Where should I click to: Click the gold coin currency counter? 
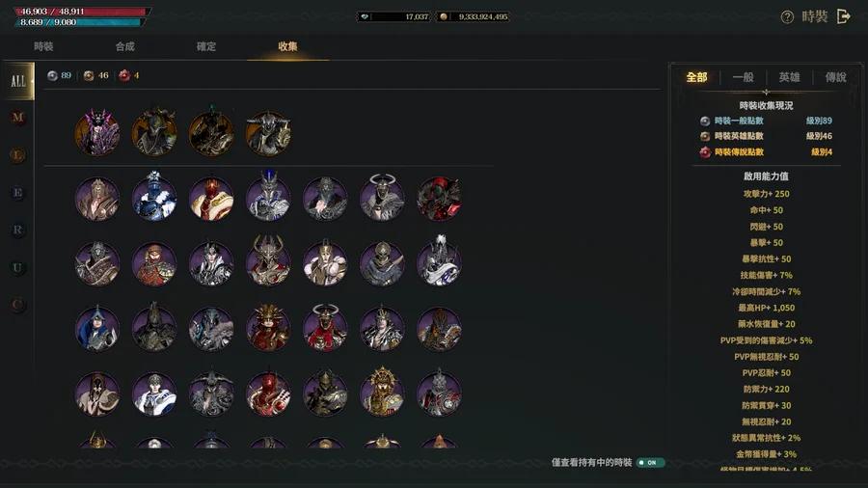point(473,17)
